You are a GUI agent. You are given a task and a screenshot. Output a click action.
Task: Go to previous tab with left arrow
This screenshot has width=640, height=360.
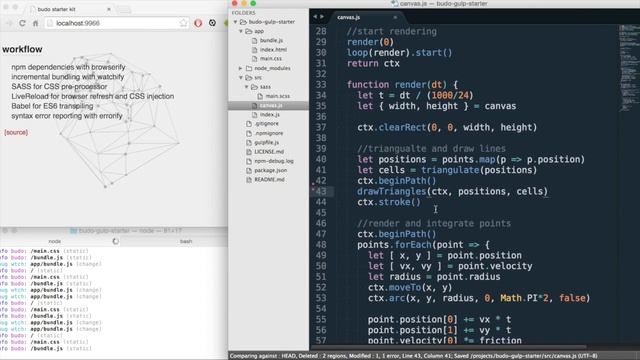tap(315, 17)
